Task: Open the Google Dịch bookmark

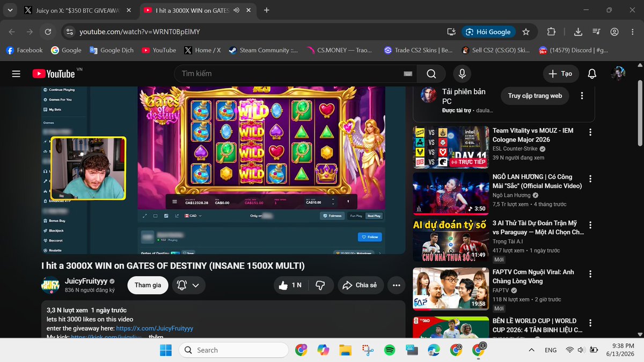Action: (111, 50)
